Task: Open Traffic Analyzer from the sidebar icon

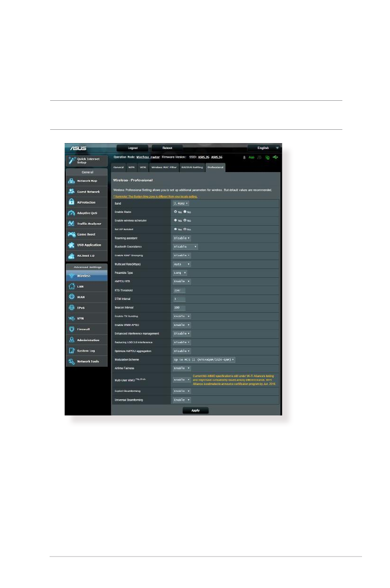Action: 72,224
